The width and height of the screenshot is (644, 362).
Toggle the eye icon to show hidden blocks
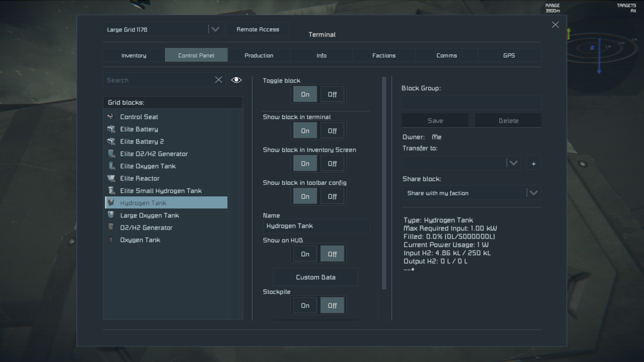pos(236,80)
